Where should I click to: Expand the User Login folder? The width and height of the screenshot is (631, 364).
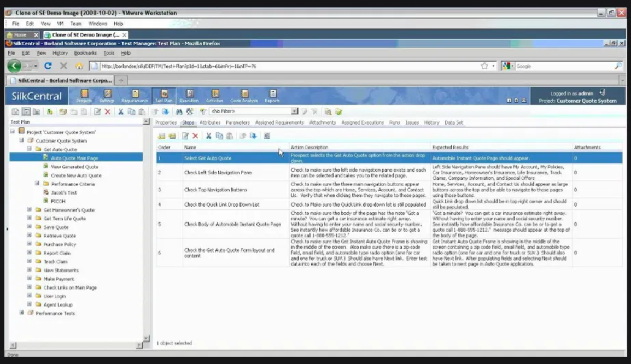click(30, 296)
